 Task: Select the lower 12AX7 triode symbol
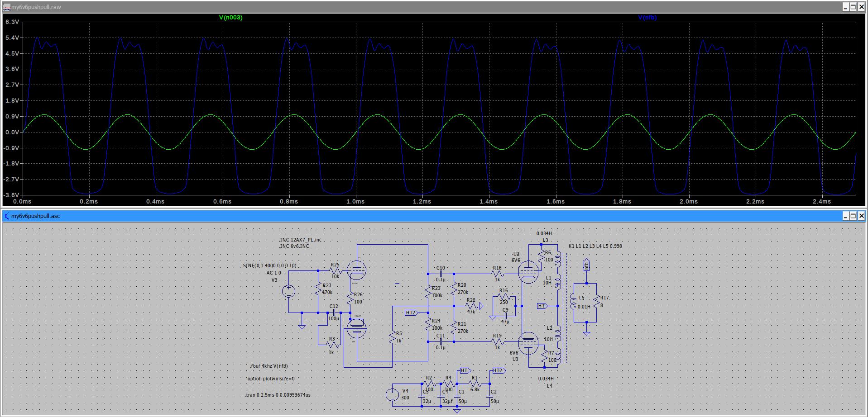point(357,329)
